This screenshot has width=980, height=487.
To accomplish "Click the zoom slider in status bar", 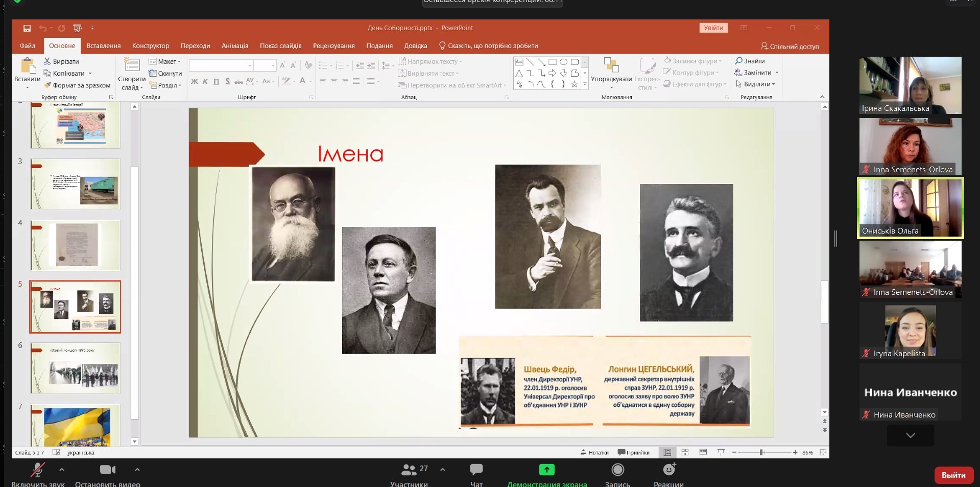I will 761,452.
